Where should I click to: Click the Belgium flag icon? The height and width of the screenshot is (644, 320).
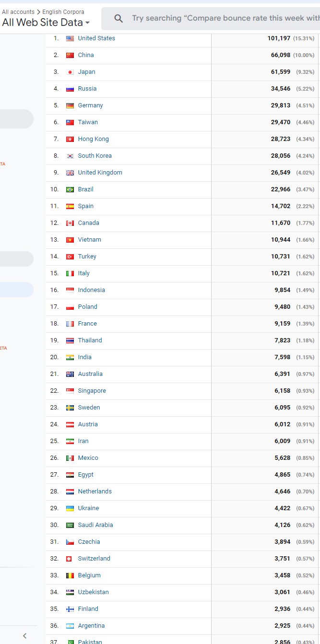click(x=70, y=575)
